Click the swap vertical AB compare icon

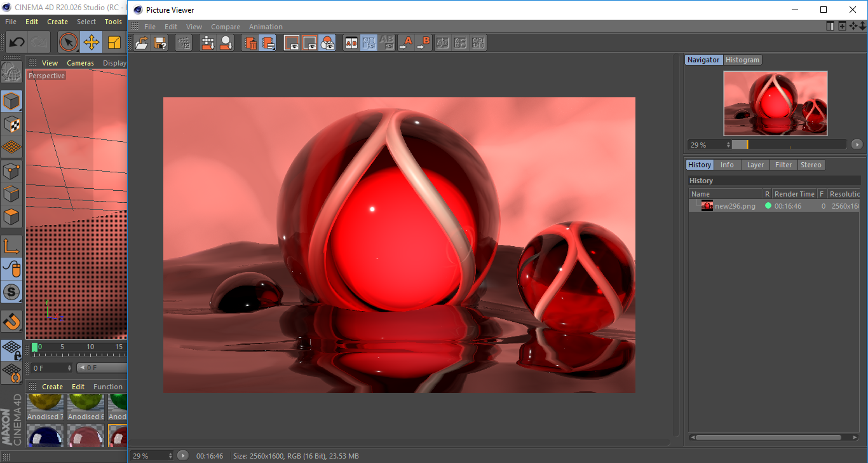click(443, 43)
